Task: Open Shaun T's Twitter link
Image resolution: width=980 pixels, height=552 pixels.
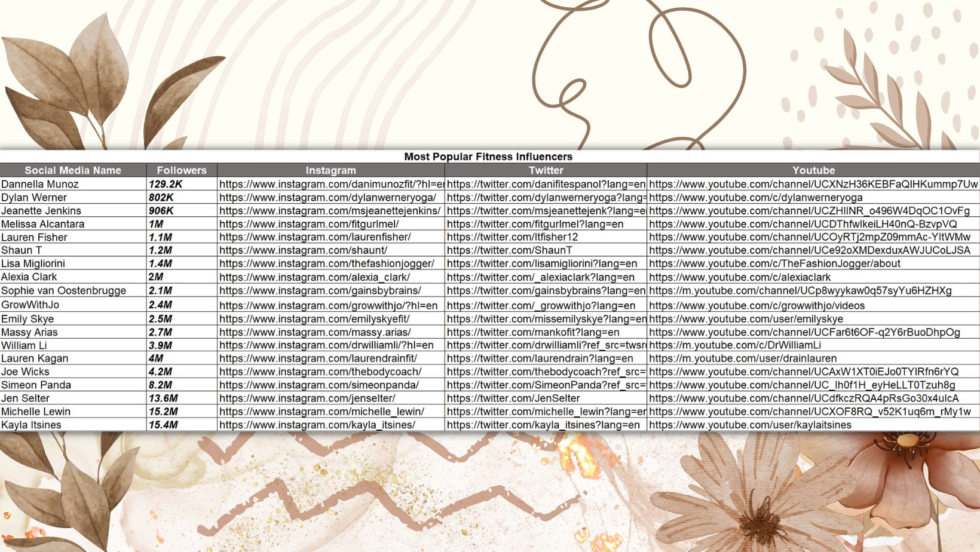Action: coord(509,250)
